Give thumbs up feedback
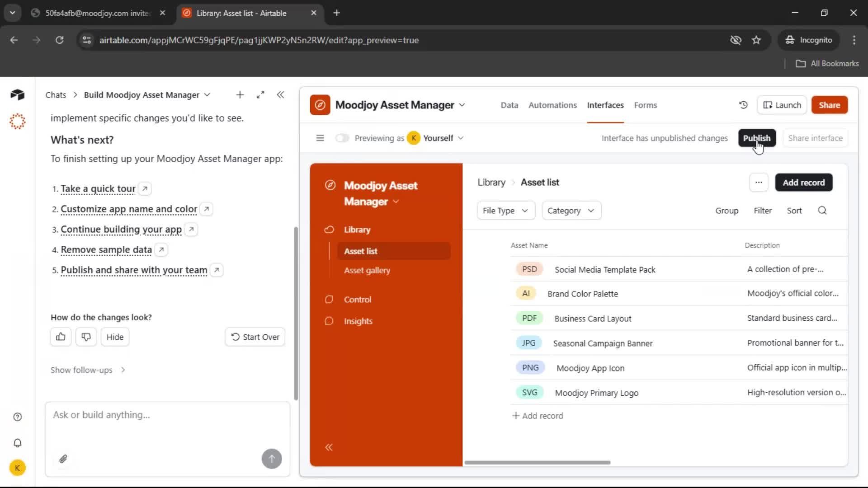The height and width of the screenshot is (488, 868). (61, 337)
